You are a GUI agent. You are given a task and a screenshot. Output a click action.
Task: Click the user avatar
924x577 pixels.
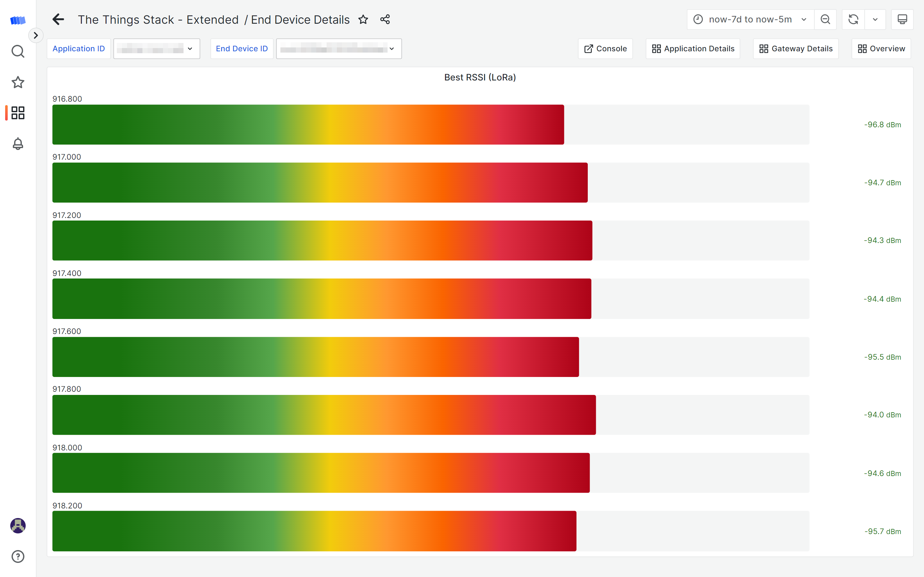pos(18,525)
